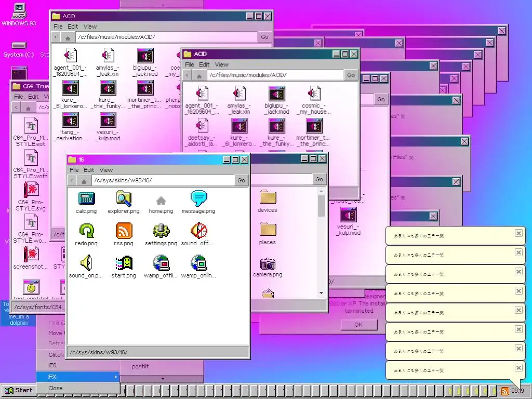This screenshot has width=532, height=399.
Task: Open Edit menu in the 16 window
Action: click(x=89, y=170)
